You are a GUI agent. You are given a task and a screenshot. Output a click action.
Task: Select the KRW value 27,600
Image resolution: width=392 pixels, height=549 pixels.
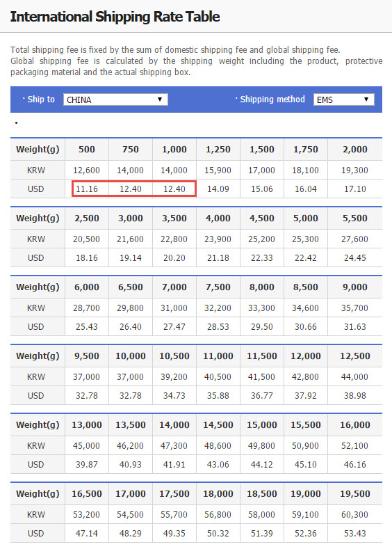(354, 239)
